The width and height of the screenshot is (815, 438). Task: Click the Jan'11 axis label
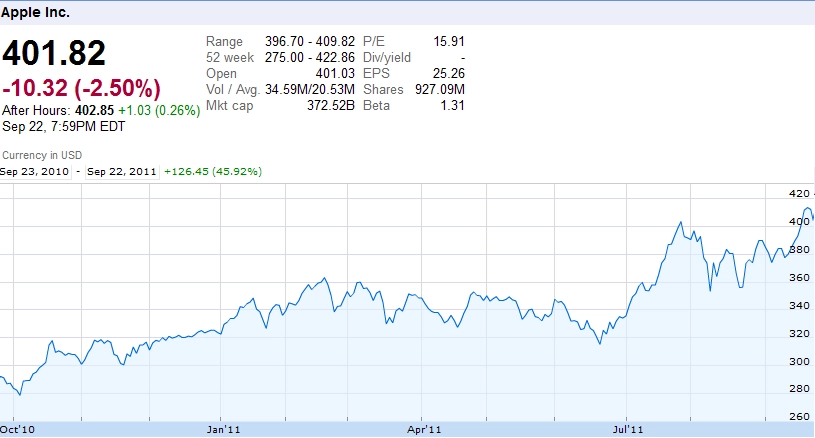tap(224, 430)
